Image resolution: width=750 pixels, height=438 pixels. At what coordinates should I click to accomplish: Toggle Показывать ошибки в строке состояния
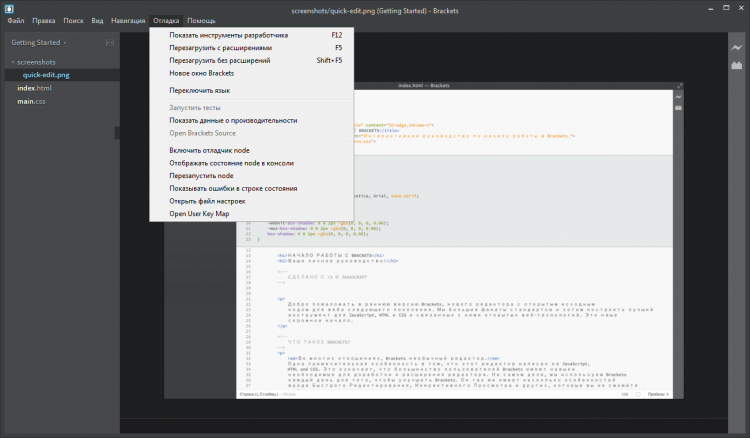point(233,188)
